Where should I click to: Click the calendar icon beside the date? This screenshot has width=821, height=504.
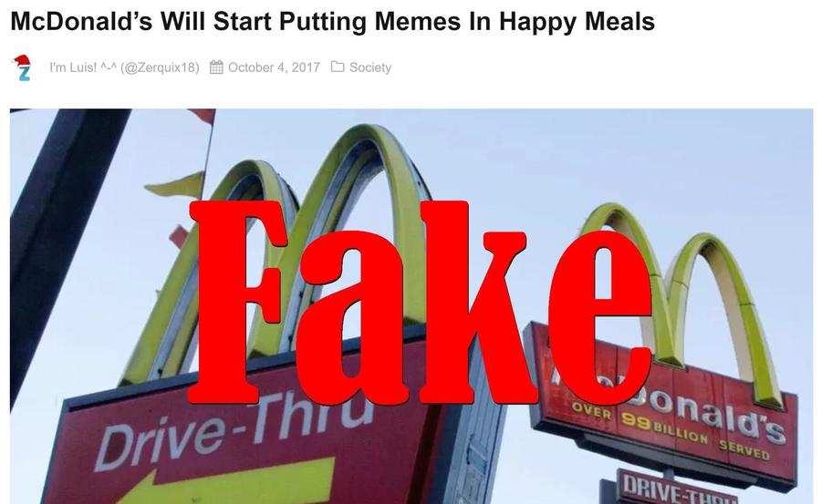click(x=216, y=67)
